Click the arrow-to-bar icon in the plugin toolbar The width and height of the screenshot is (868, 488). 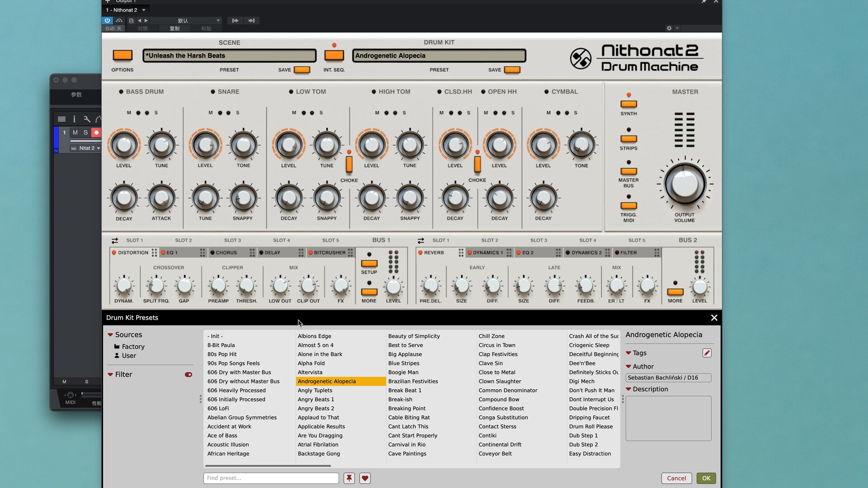click(x=252, y=20)
